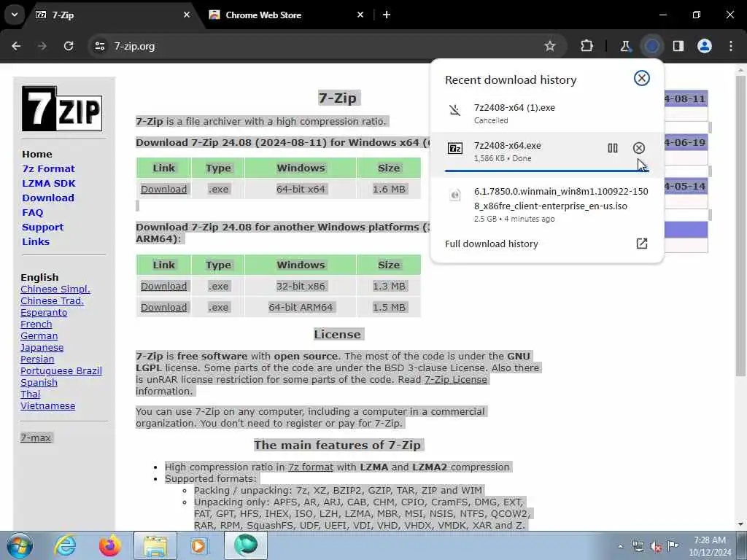Click the 7z file icon in downloads
Image resolution: width=747 pixels, height=560 pixels.
pos(455,148)
